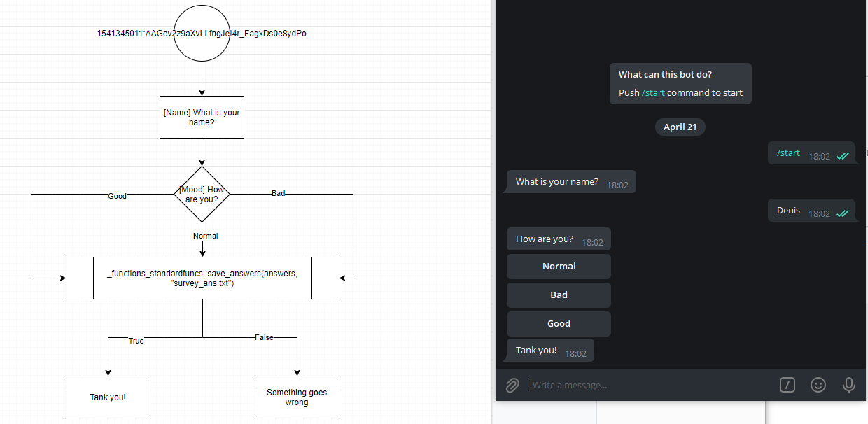
Task: Click the April 21 date badge
Action: pos(680,127)
